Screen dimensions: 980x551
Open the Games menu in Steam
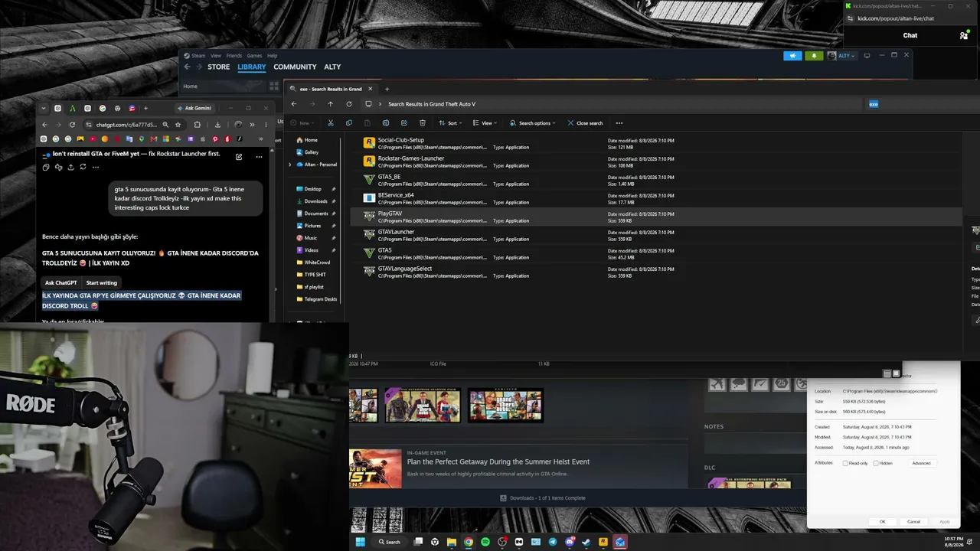tap(254, 56)
